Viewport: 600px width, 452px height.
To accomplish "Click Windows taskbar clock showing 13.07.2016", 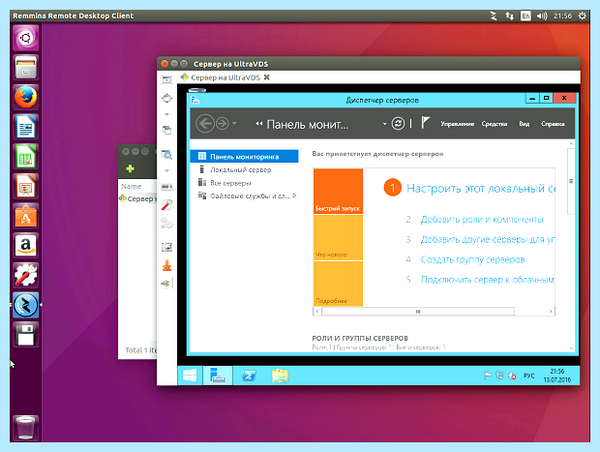I will pyautogui.click(x=557, y=375).
